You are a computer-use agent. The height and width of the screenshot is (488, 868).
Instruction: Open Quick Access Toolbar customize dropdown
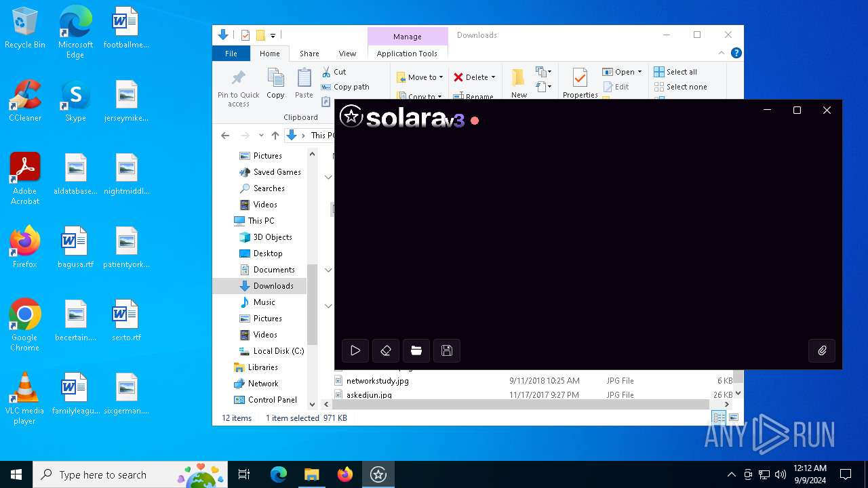[273, 35]
